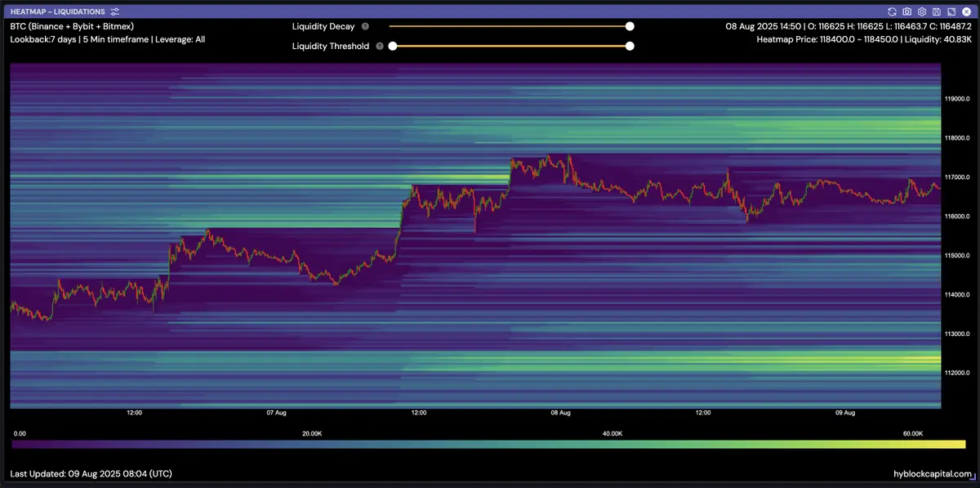Click the 09 Aug time axis label
This screenshot has height=488, width=980.
tap(844, 413)
